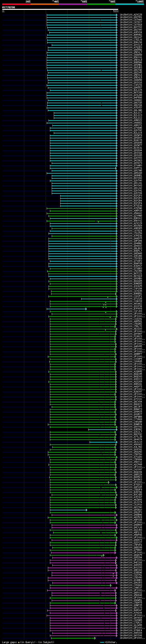Click the green ~80% legend segment
The width and height of the screenshot is (146, 644).
101,4
